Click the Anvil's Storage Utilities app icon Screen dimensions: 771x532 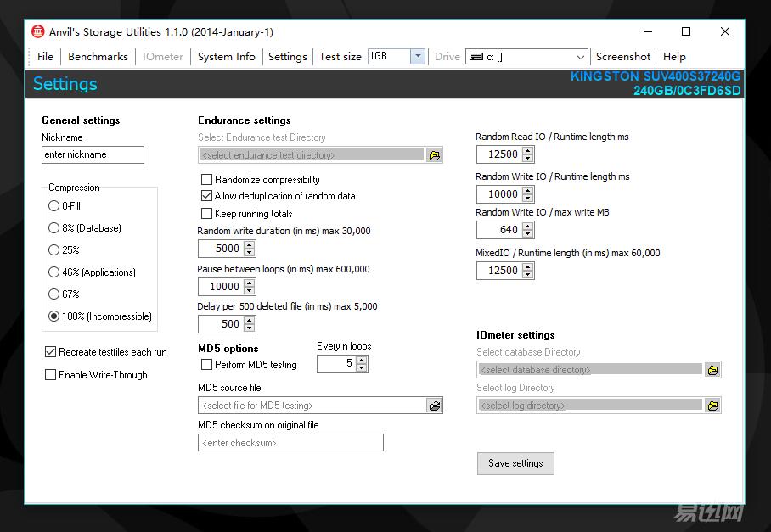click(38, 31)
